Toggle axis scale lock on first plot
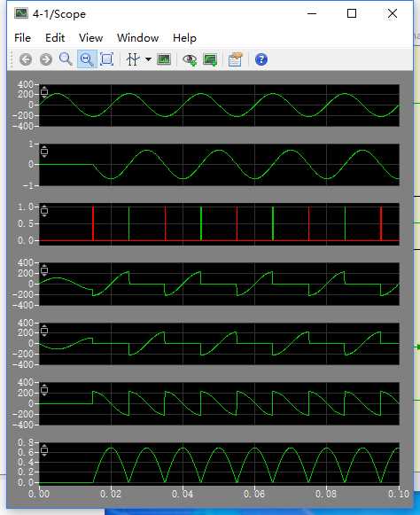This screenshot has height=515, width=420. 44,91
